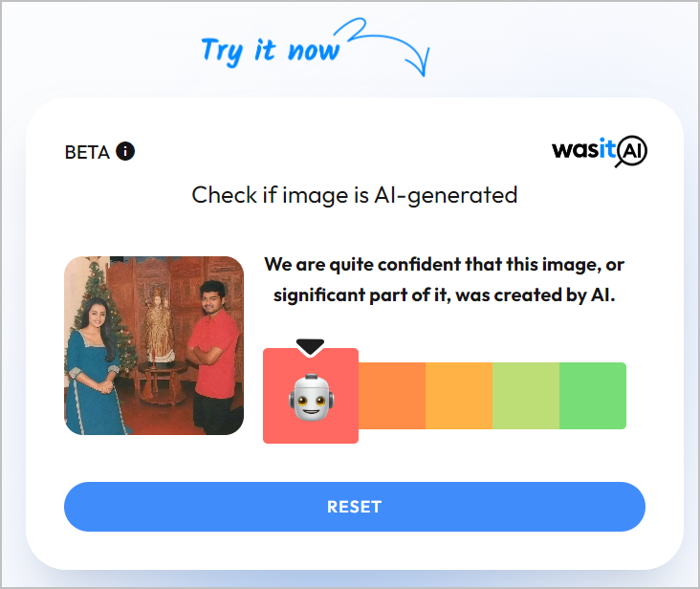
Task: Select the bright green scale segment
Action: pyautogui.click(x=593, y=396)
